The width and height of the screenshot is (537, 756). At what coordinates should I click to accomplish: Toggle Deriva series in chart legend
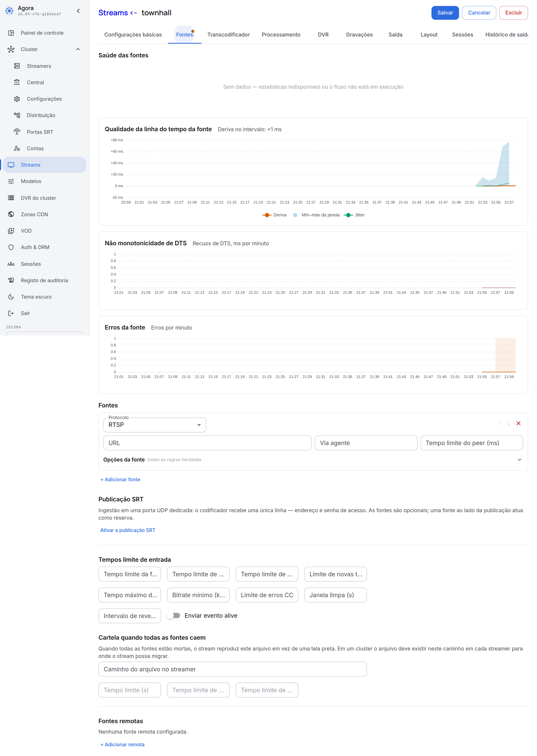tap(274, 215)
